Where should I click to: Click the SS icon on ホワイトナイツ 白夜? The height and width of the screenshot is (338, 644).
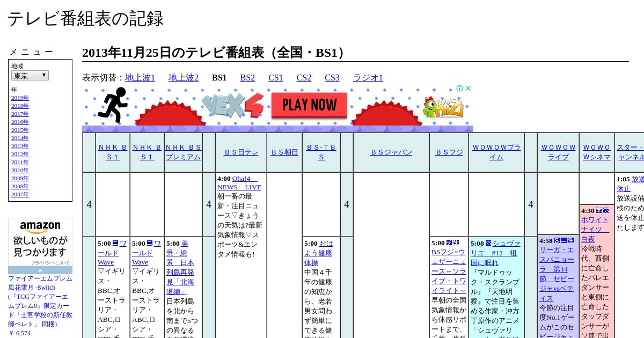pos(606,210)
